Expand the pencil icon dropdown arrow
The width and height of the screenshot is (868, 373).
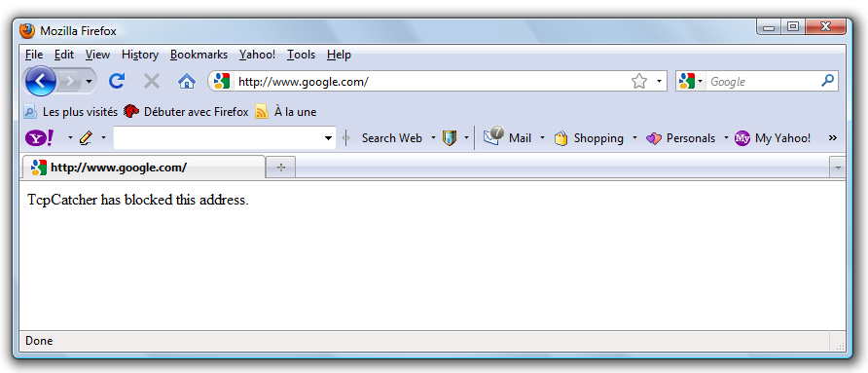click(x=103, y=137)
